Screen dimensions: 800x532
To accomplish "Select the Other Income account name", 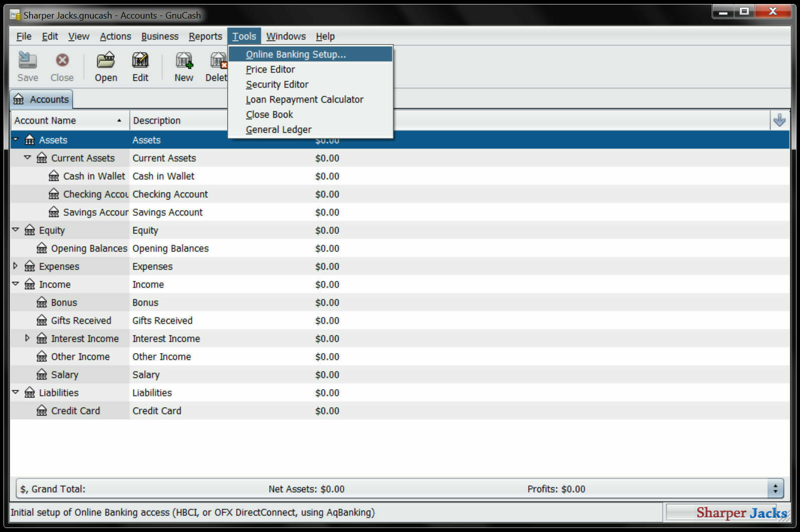I will pos(80,357).
